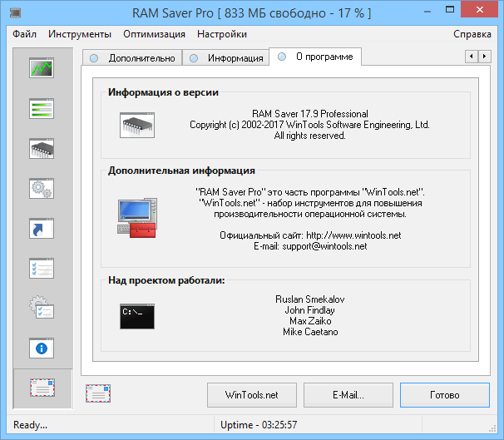Select the О программе tab
The image size is (504, 440).
[315, 57]
